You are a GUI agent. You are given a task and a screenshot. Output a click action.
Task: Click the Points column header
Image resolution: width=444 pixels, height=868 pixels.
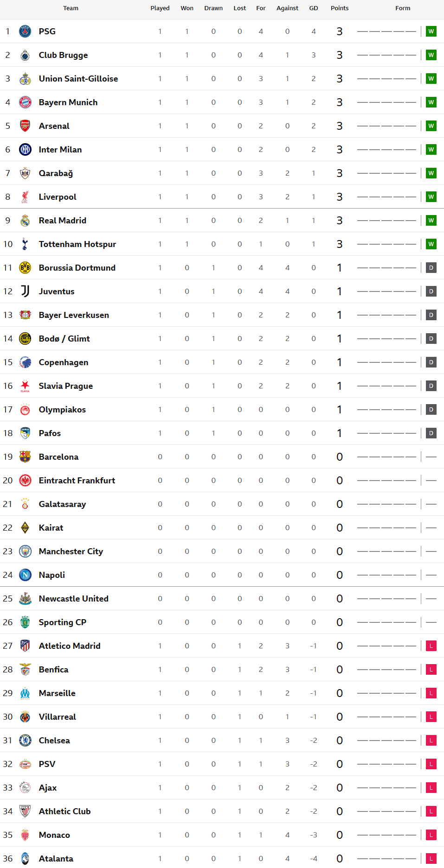(340, 8)
